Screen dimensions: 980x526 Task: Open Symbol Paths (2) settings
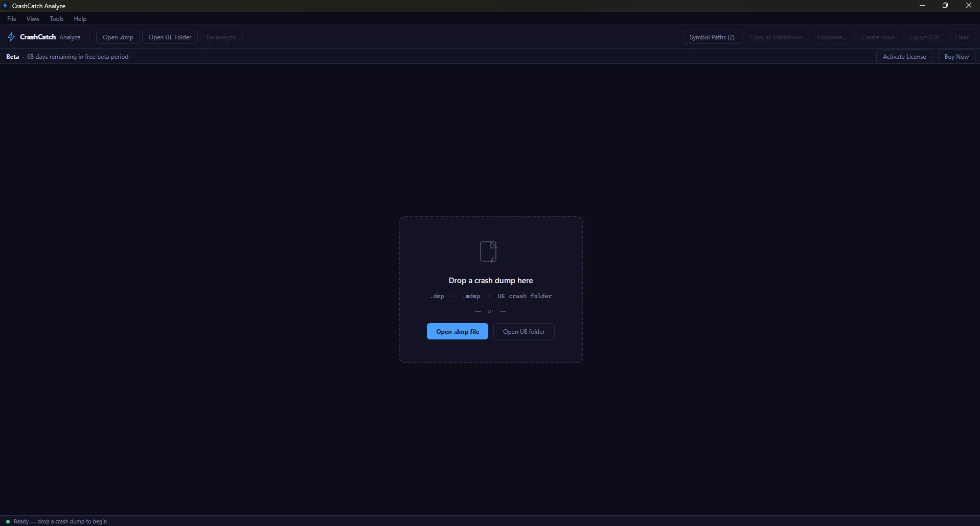[712, 37]
